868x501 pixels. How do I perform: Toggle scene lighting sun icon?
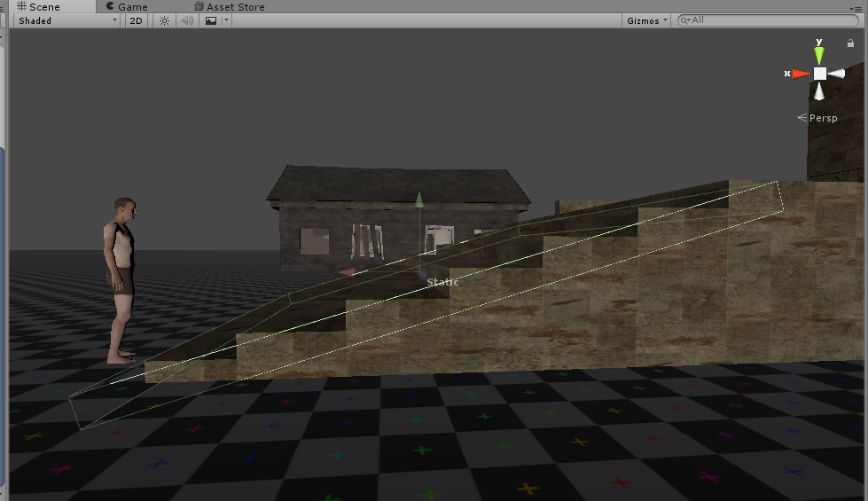click(164, 20)
